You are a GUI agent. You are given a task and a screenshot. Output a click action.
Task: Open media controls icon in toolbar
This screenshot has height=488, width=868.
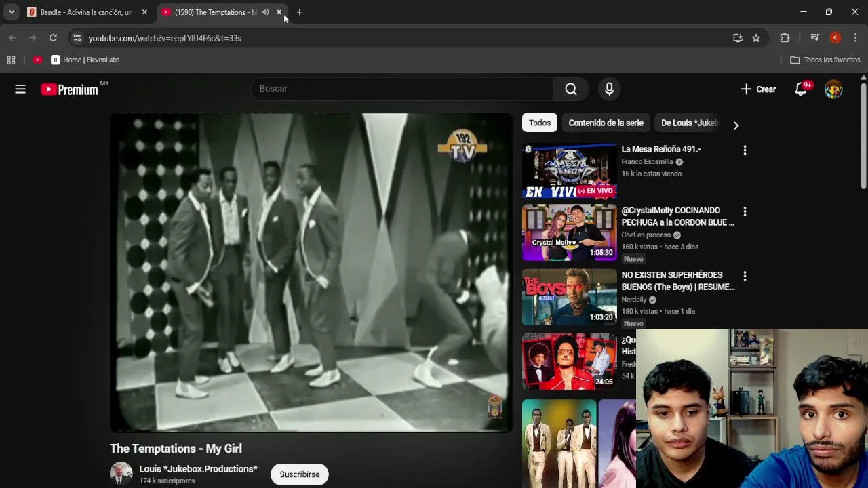click(815, 38)
